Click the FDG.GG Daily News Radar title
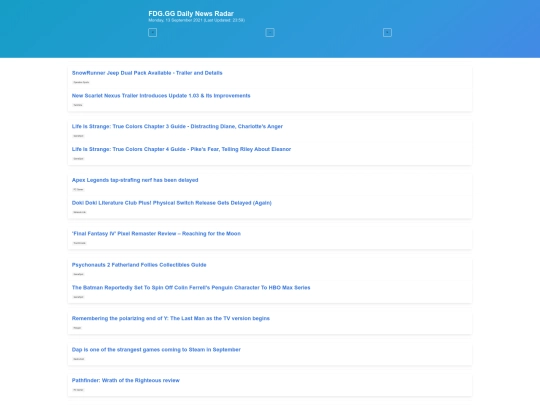This screenshot has width=540, height=405. (x=191, y=13)
